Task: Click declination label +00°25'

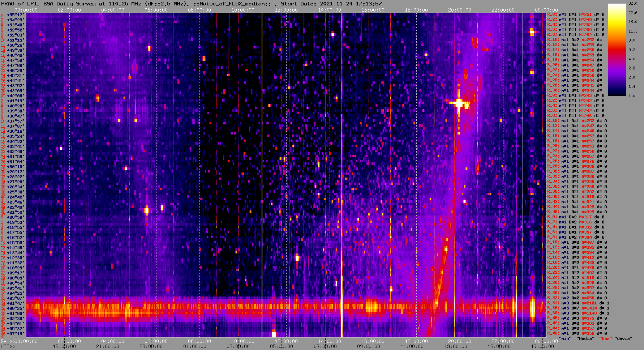Action: point(16,308)
